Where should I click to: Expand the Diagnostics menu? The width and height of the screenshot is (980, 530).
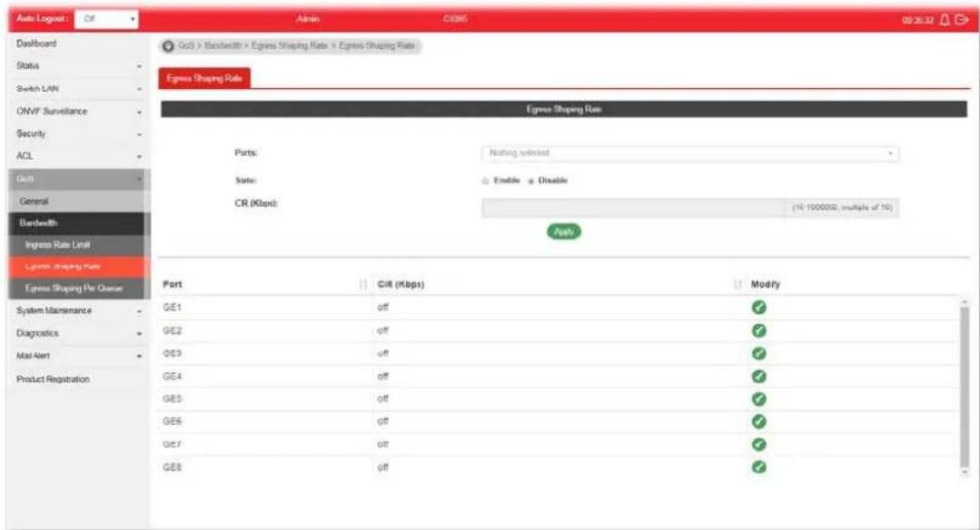(x=78, y=333)
